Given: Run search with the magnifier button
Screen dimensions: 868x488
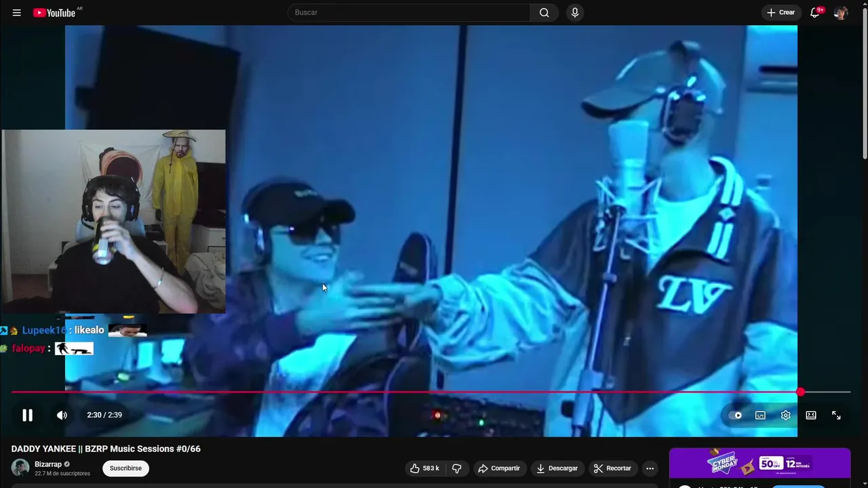Looking at the screenshot, I should coord(545,12).
